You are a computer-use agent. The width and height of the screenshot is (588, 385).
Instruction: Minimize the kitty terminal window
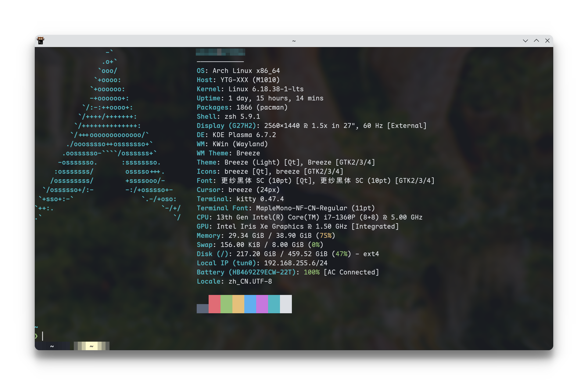pos(525,41)
